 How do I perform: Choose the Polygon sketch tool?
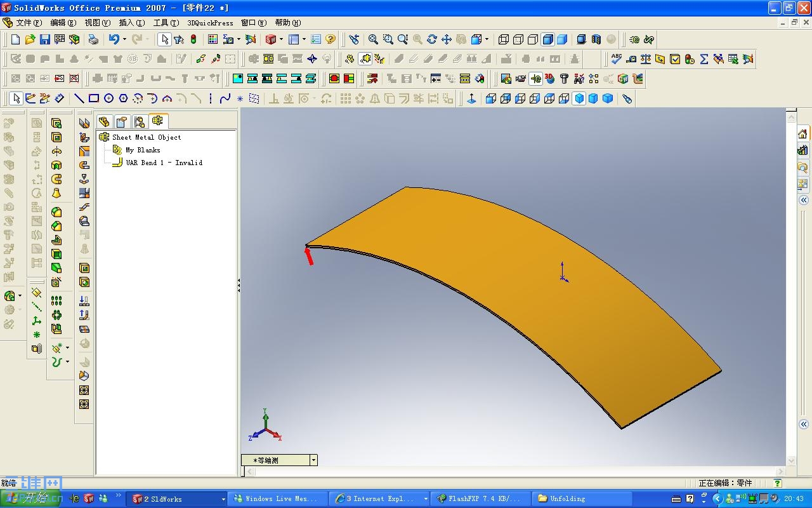[x=123, y=98]
